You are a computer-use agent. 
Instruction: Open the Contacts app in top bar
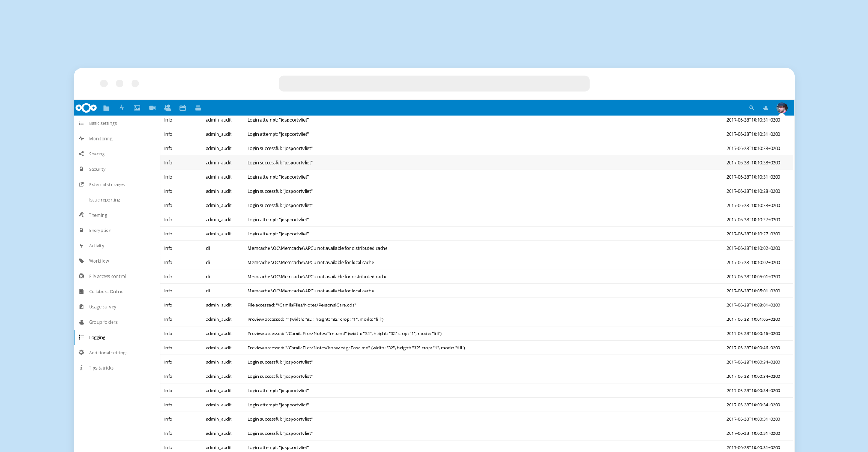coord(167,108)
